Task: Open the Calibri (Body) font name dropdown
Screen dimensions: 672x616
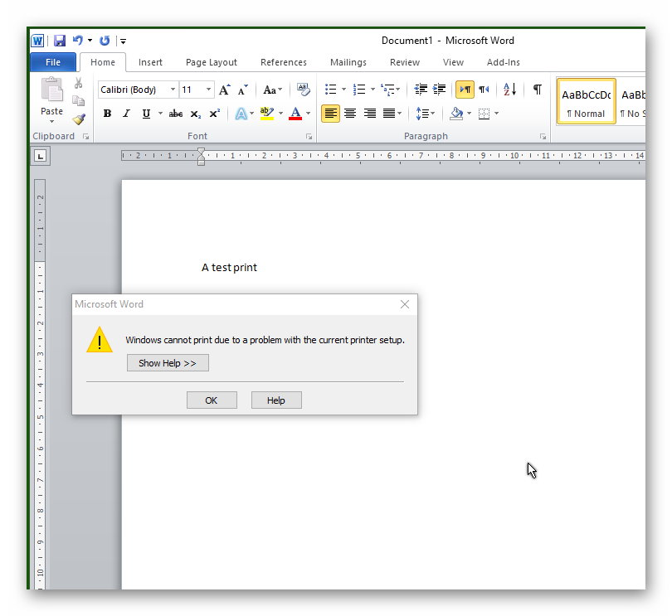Action: pos(173,90)
